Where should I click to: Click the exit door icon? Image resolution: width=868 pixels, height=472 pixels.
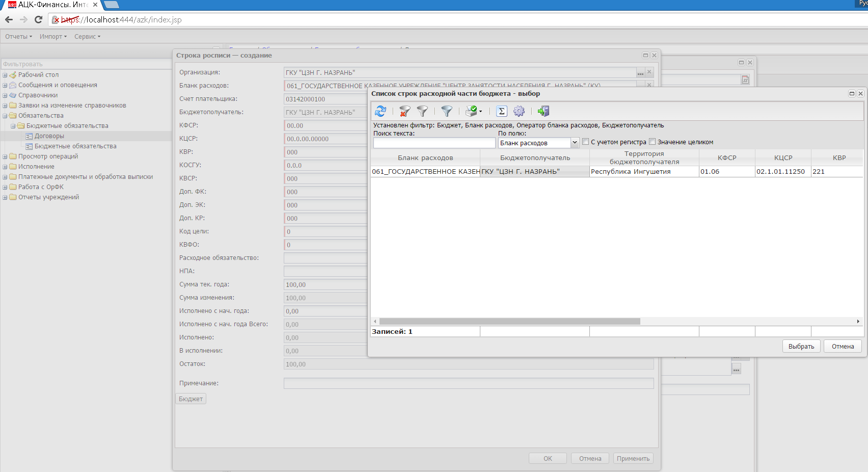(x=544, y=111)
